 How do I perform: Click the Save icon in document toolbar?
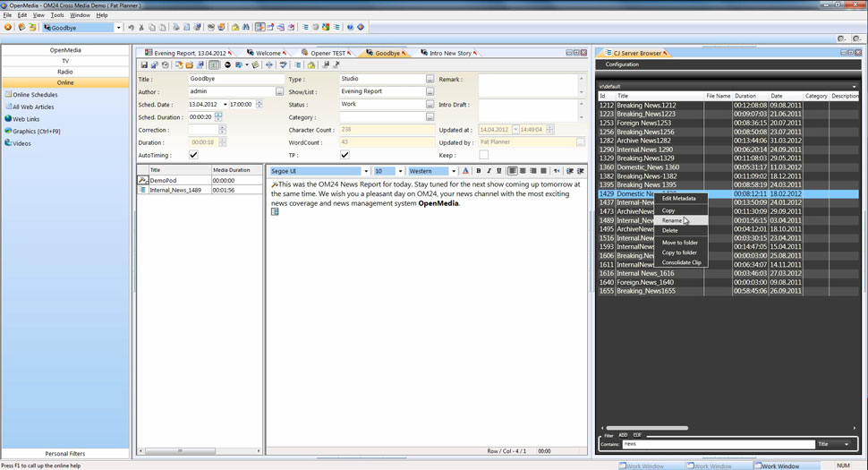click(x=144, y=65)
